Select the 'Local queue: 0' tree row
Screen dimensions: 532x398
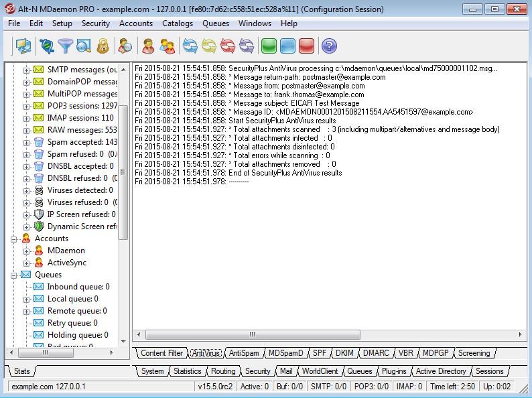(x=72, y=299)
